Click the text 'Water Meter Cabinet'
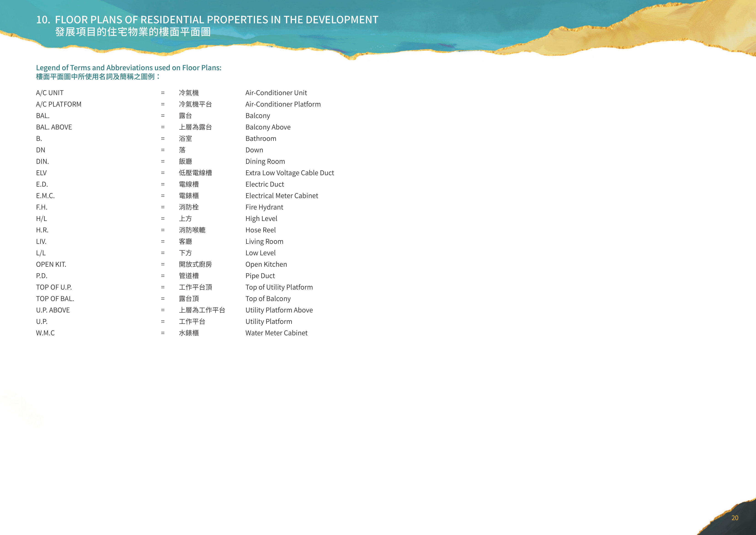Viewport: 756px width, 535px height. (276, 333)
